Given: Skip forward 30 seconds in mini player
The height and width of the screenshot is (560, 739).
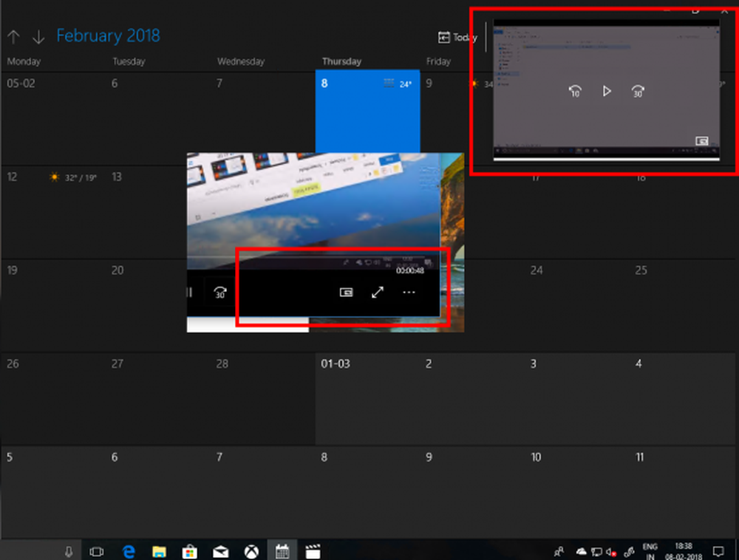Looking at the screenshot, I should 637,91.
